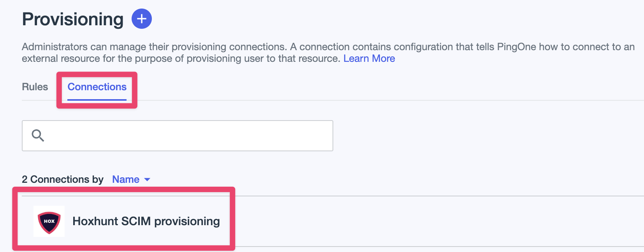Screen dimensions: 644x252
Task: Open the Name sort dropdown label
Action: pyautogui.click(x=125, y=179)
